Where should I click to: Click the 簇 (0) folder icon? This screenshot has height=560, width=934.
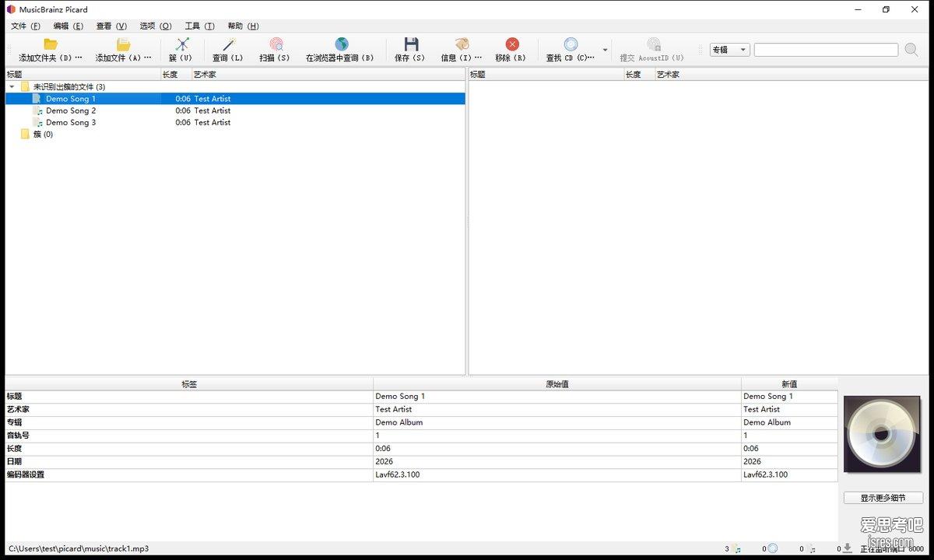coord(25,134)
